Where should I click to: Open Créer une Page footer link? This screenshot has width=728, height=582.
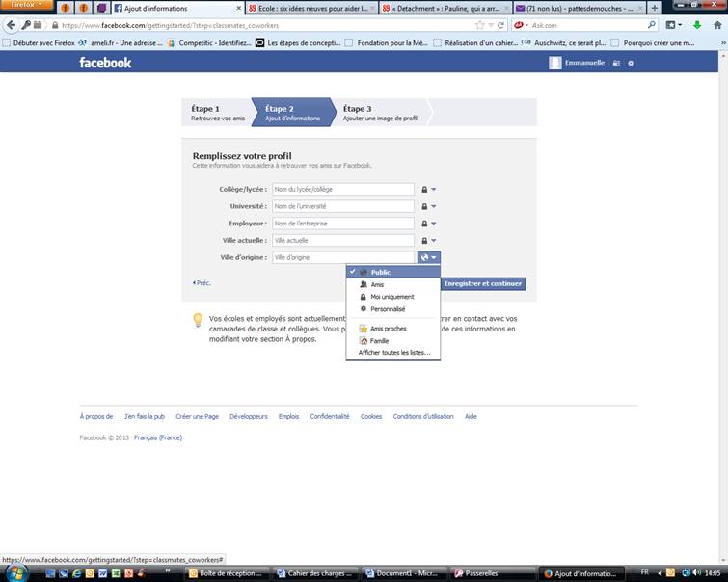coord(197,417)
